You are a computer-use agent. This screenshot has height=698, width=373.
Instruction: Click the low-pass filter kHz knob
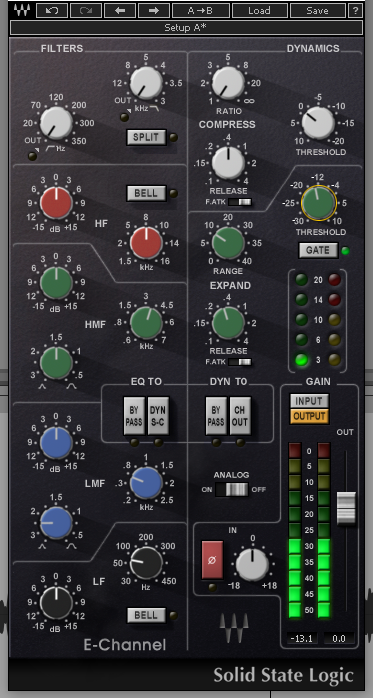(x=146, y=83)
